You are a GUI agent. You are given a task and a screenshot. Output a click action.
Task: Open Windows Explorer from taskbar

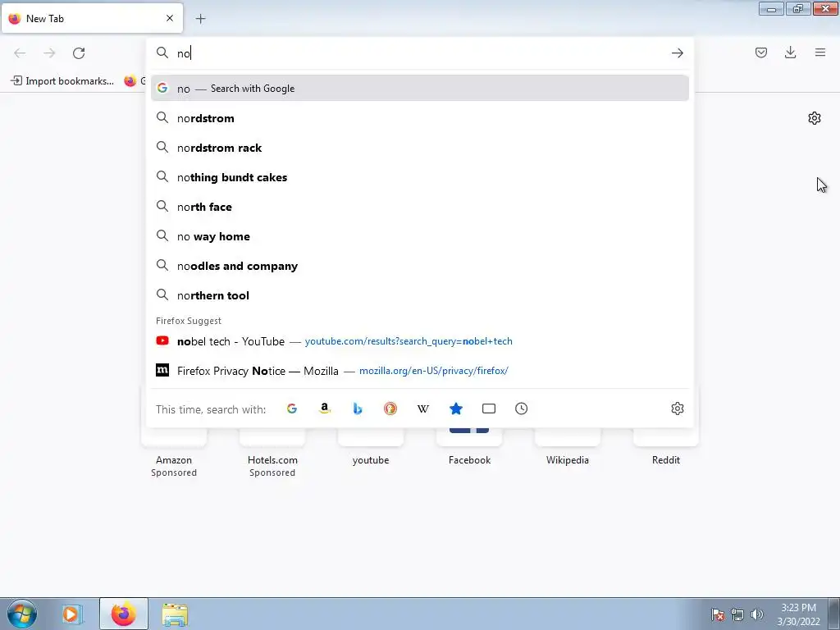click(x=176, y=614)
